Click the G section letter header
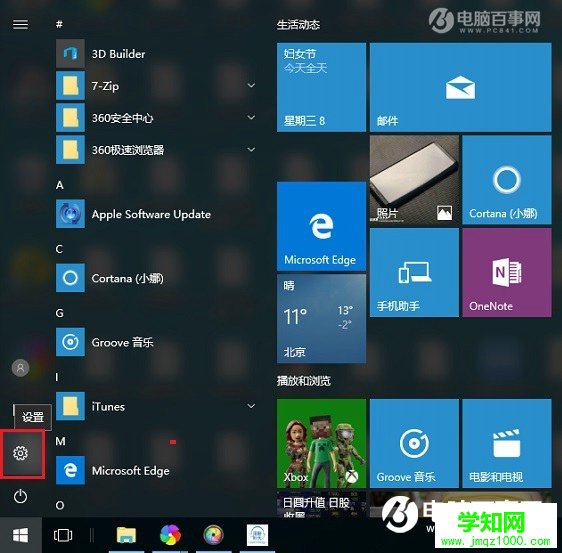 [x=59, y=313]
